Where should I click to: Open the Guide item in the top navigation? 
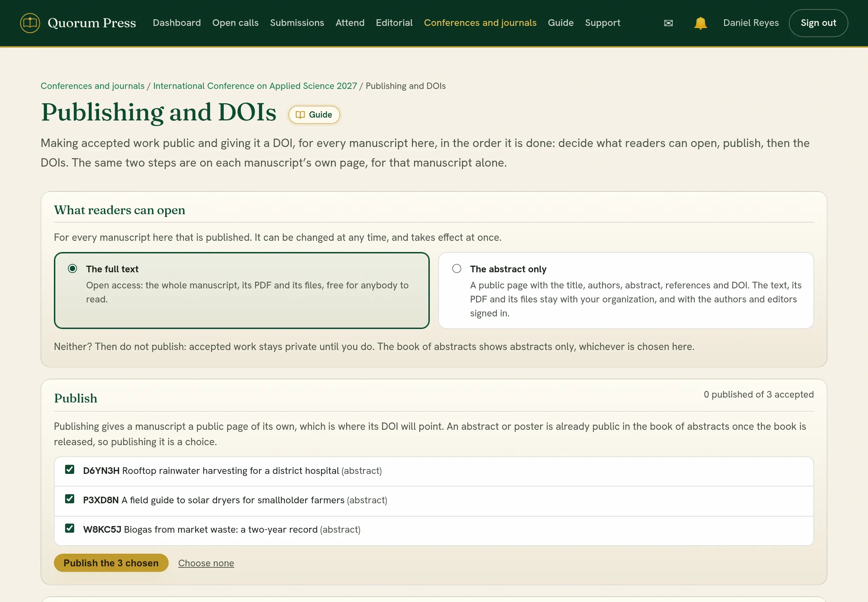561,23
